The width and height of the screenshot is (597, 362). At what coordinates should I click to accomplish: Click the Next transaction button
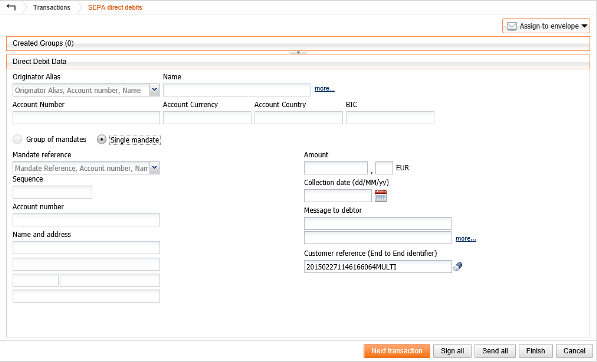397,351
